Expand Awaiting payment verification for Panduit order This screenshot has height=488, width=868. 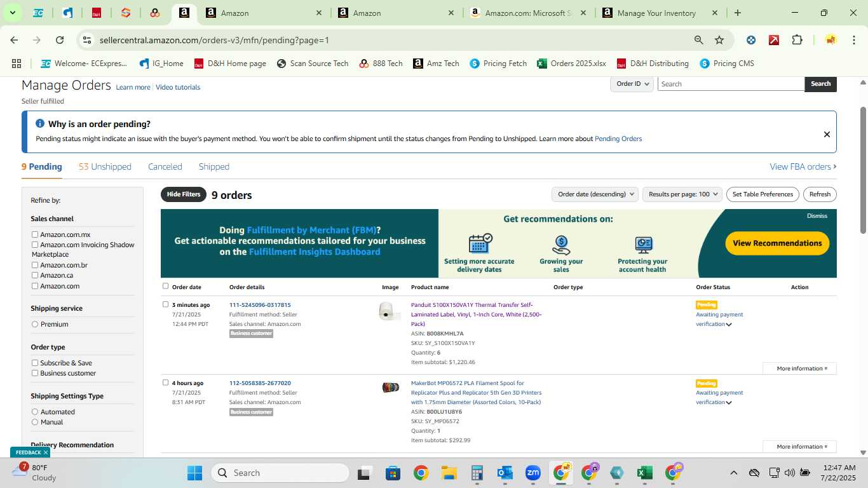tap(729, 325)
